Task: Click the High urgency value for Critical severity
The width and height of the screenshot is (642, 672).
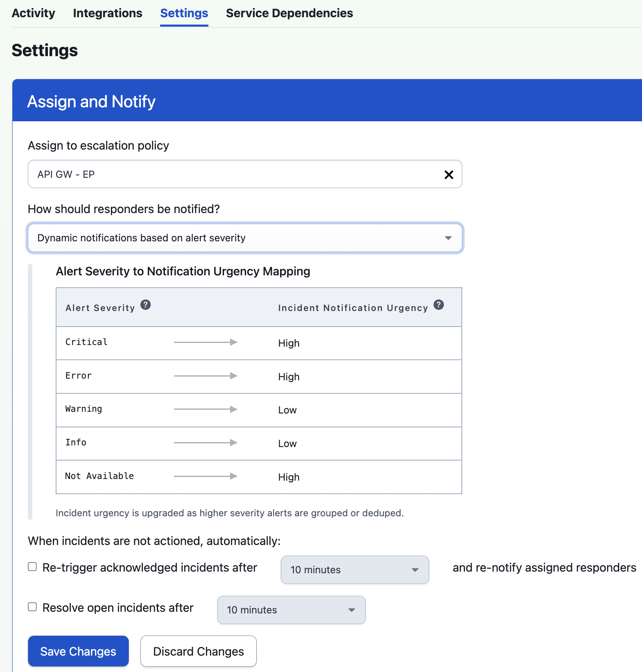Action: 289,343
